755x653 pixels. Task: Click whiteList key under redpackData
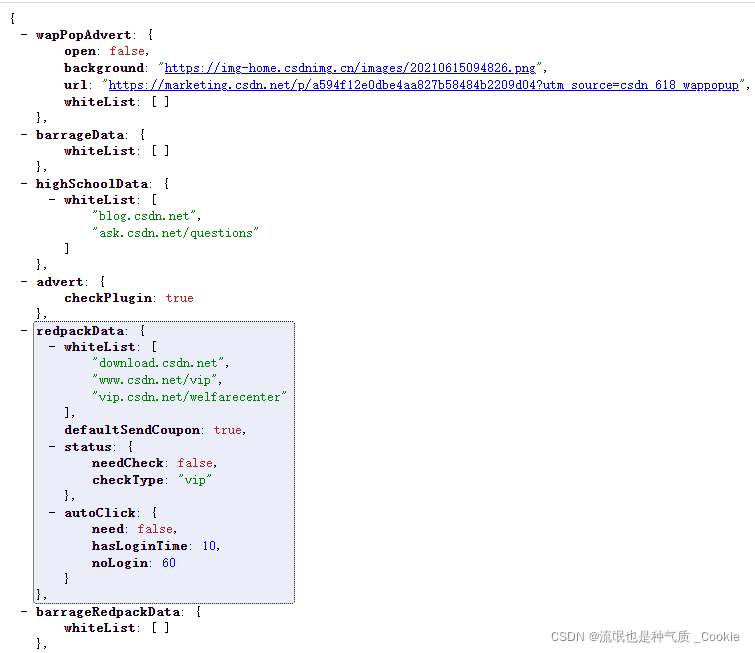[99, 347]
